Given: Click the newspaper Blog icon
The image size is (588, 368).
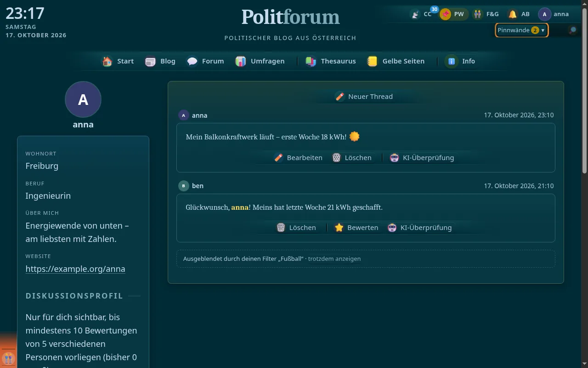Looking at the screenshot, I should point(150,61).
